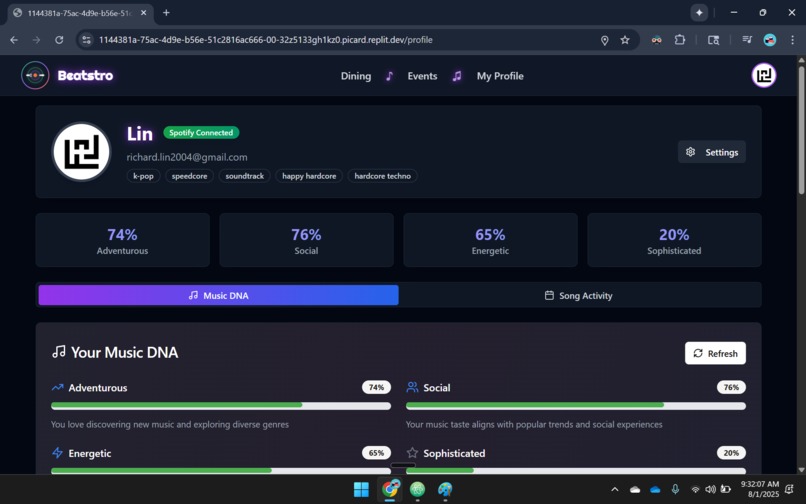This screenshot has height=504, width=806.
Task: Click the text about popular trends
Action: coord(534,425)
